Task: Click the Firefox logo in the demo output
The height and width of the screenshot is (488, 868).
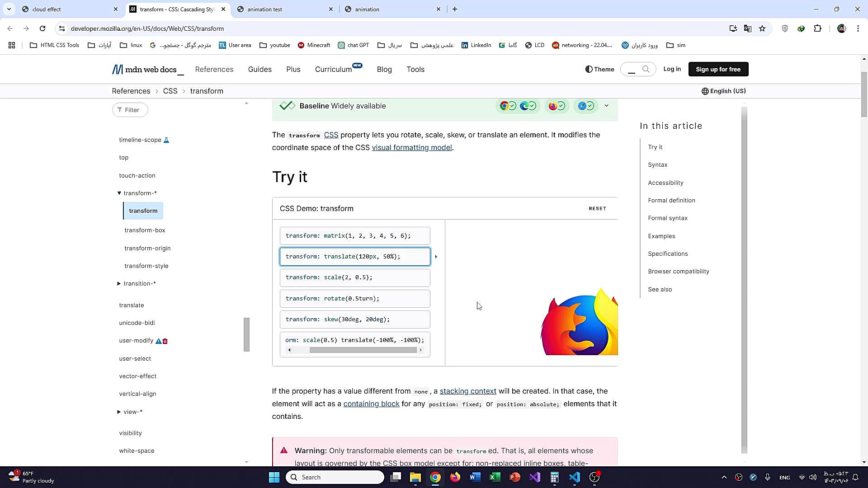Action: click(x=579, y=322)
